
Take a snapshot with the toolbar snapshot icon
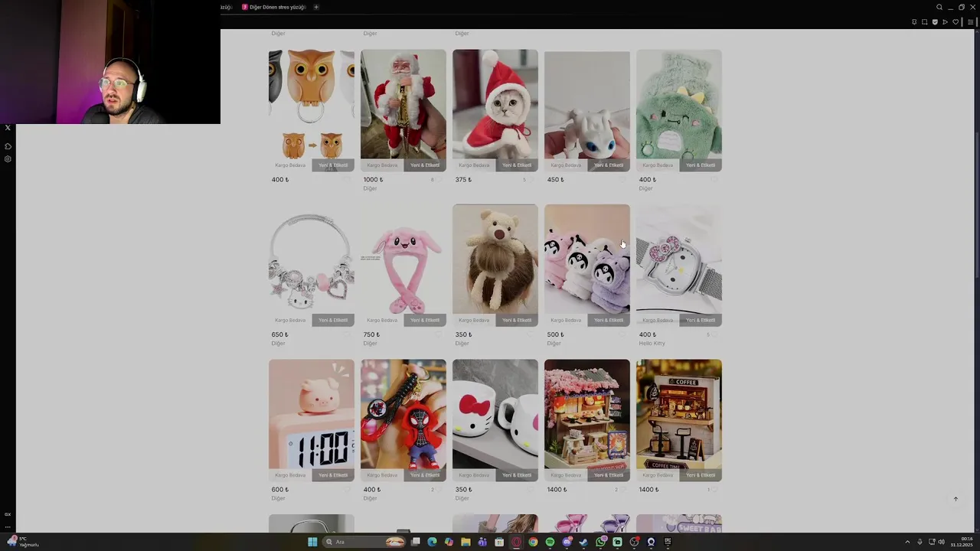point(924,22)
